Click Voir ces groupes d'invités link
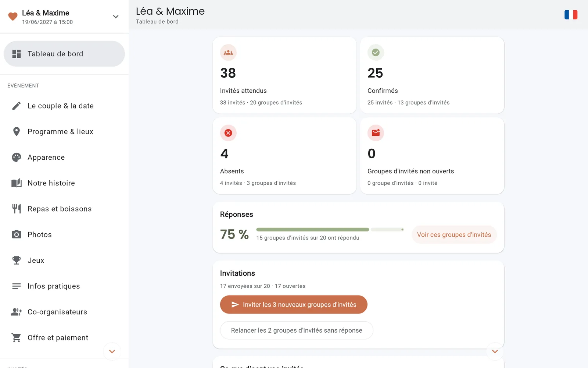The width and height of the screenshot is (588, 368). coord(454,235)
